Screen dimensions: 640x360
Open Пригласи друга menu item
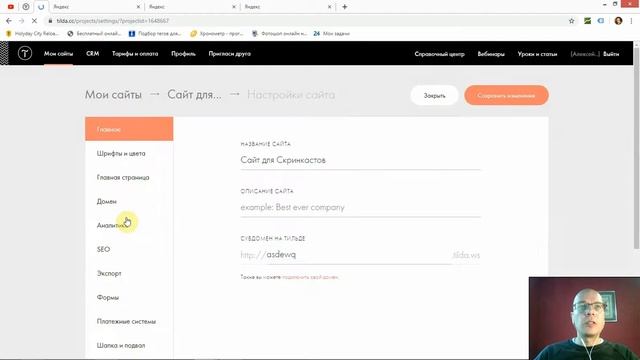pyautogui.click(x=229, y=53)
